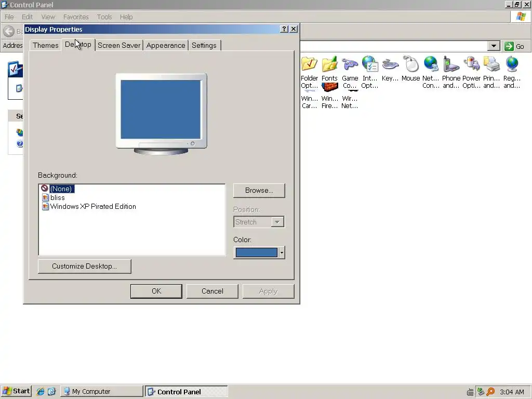This screenshot has width=532, height=399.
Task: Expand the address bar dropdown arrow
Action: (494, 46)
